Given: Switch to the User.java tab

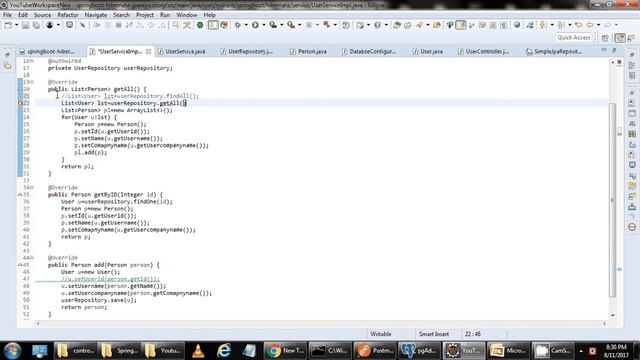Looking at the screenshot, I should [428, 51].
